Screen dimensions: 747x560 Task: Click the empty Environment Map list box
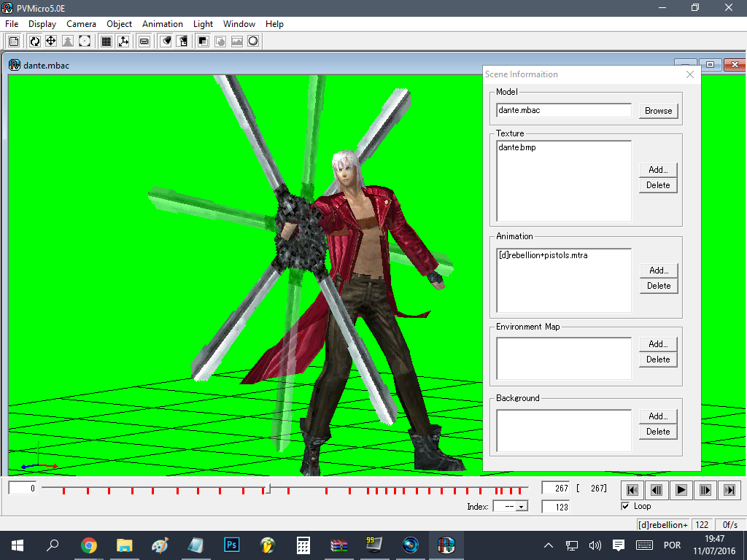[564, 359]
